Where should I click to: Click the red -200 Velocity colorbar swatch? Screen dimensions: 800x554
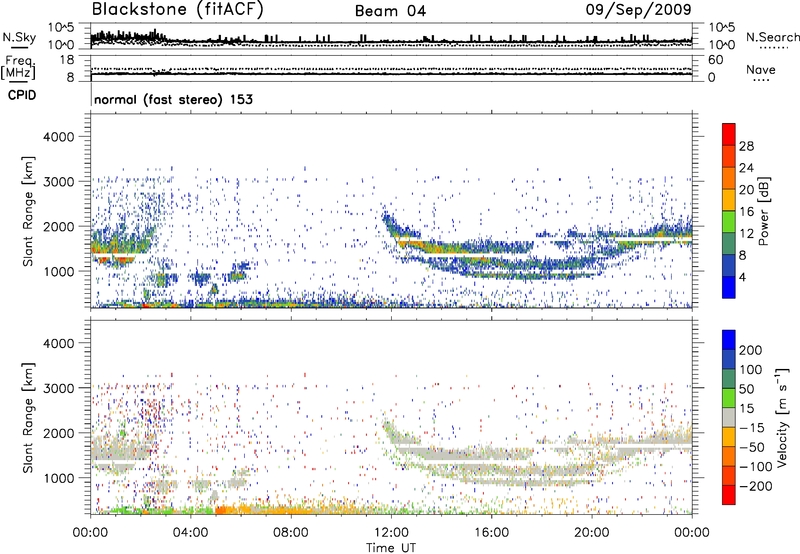tap(729, 495)
